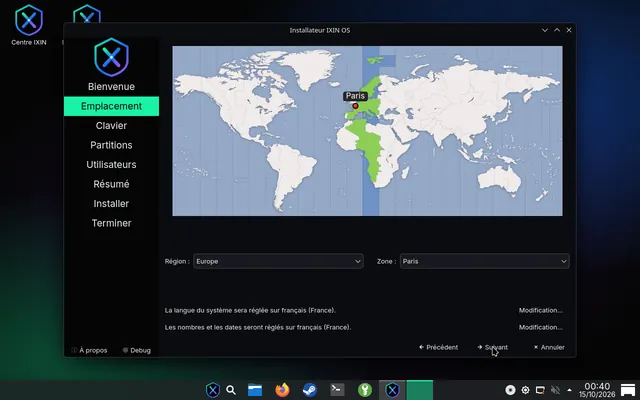Click Australia on the timezone map
640x400 pixels.
click(499, 180)
